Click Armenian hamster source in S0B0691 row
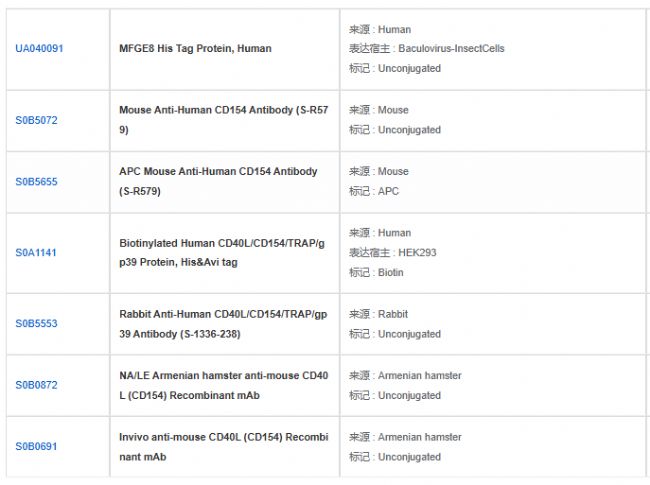The image size is (650, 485). [x=419, y=437]
